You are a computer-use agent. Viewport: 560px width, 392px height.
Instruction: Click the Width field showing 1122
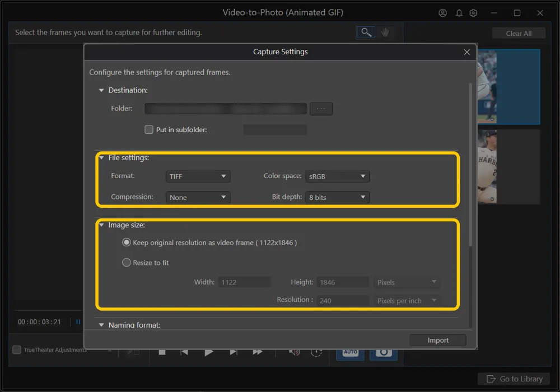click(x=244, y=282)
